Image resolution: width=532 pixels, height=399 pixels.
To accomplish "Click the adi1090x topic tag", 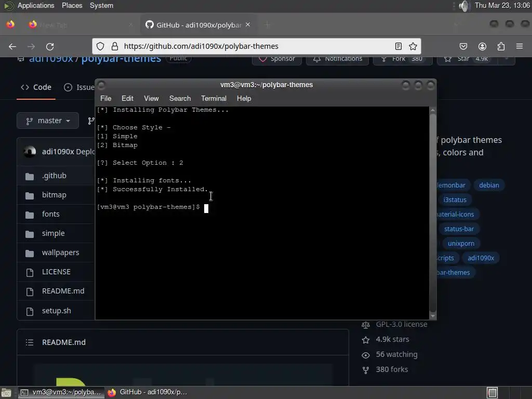I will tap(481, 258).
